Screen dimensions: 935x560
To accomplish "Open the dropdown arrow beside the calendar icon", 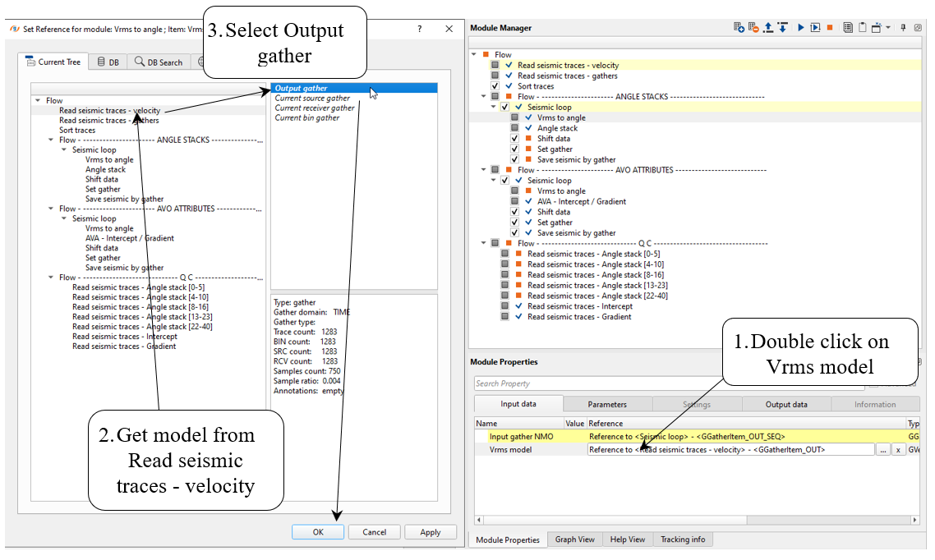I will pos(888,28).
